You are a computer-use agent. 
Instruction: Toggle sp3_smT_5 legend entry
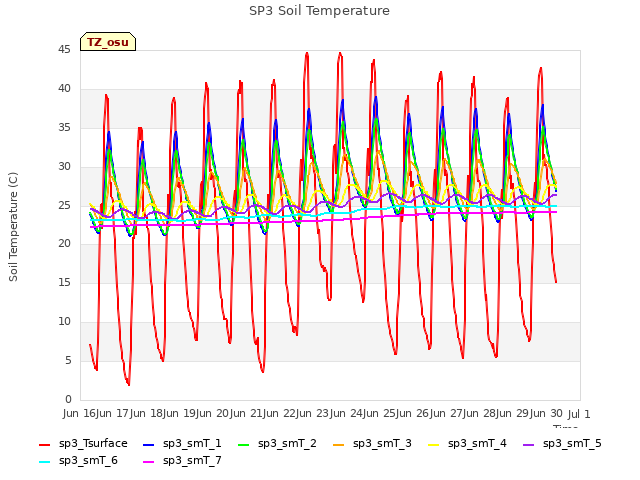[562, 444]
